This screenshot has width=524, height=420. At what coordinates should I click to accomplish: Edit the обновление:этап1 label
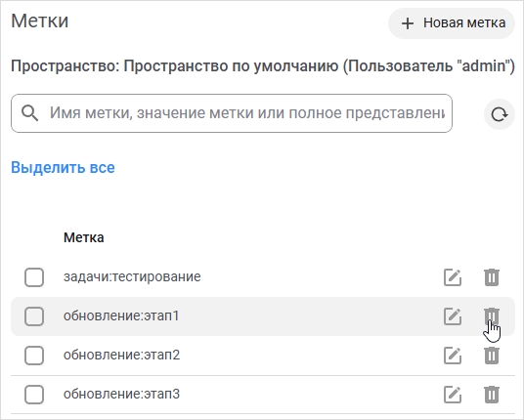(x=453, y=316)
